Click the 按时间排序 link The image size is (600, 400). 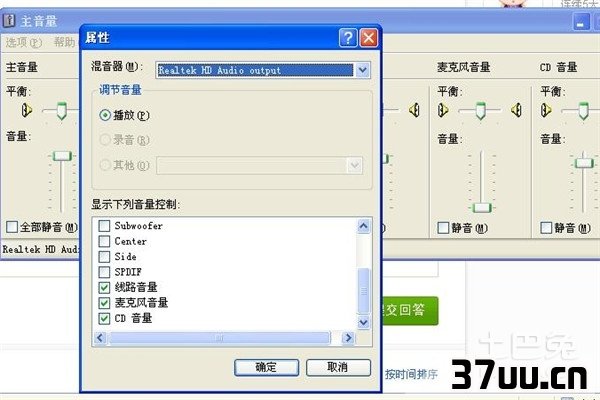click(x=411, y=374)
